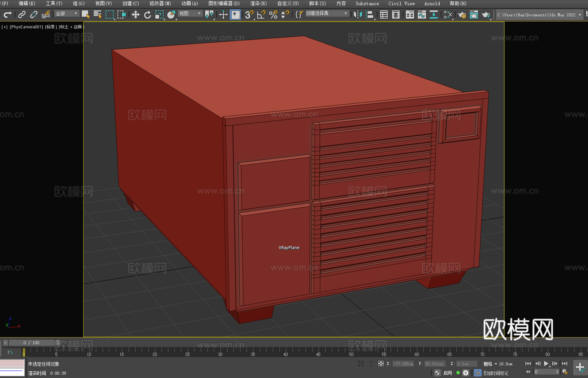
Task: Go to Start of animation
Action: click(528, 364)
